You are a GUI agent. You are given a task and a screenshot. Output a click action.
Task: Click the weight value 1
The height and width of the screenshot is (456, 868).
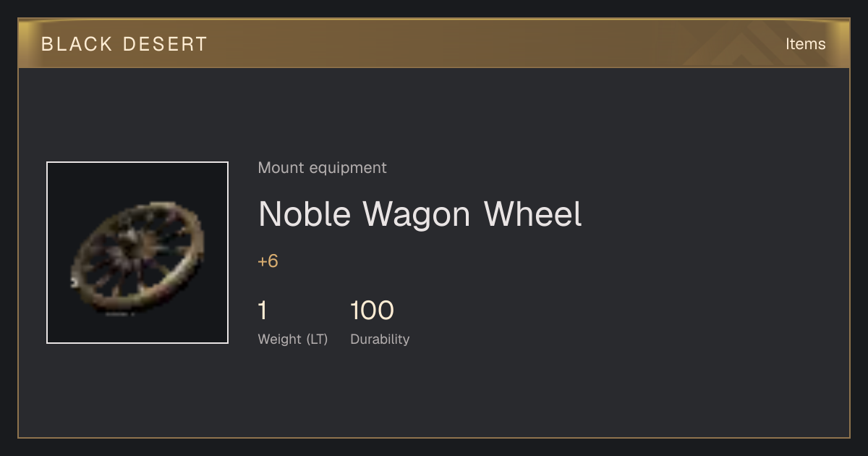tap(263, 311)
